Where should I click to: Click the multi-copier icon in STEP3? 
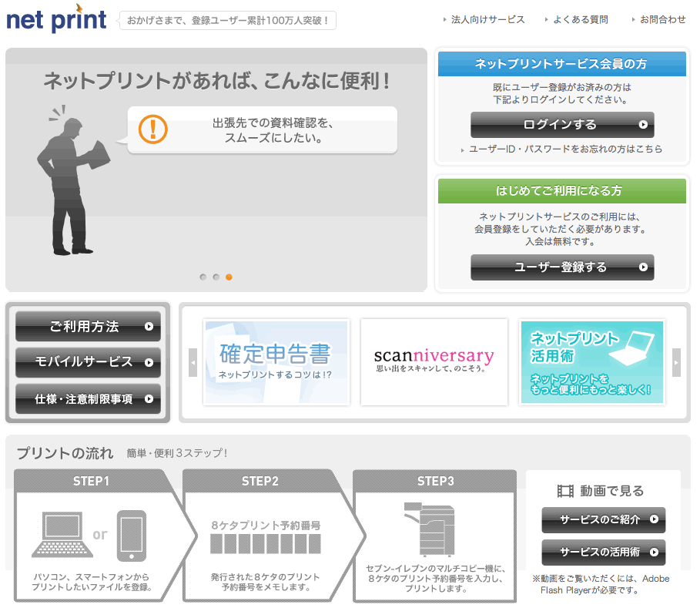(430, 529)
